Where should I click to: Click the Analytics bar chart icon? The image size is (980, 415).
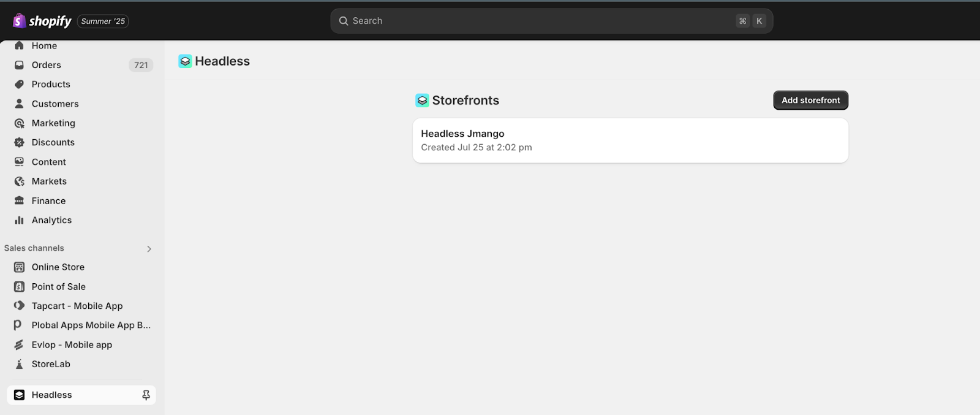[x=20, y=220]
